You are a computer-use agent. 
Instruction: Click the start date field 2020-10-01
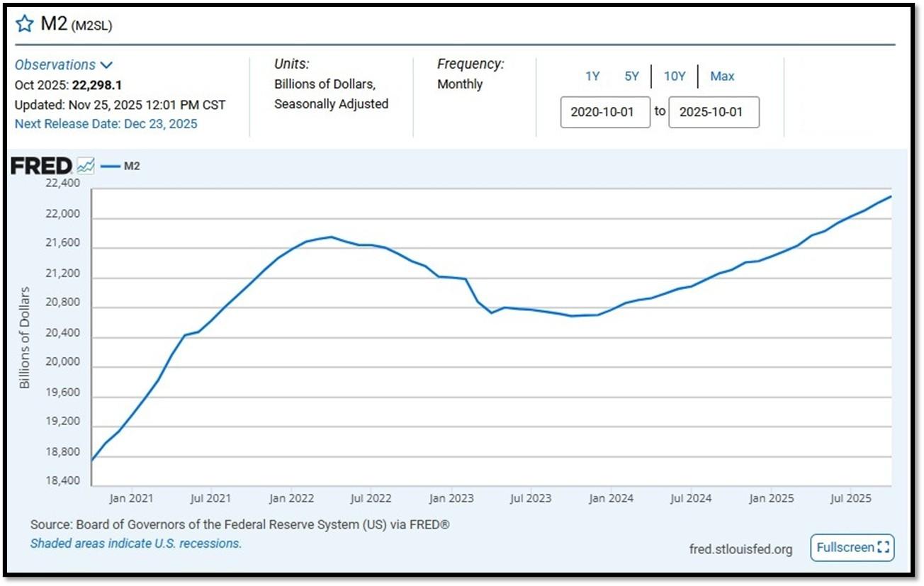(x=605, y=112)
